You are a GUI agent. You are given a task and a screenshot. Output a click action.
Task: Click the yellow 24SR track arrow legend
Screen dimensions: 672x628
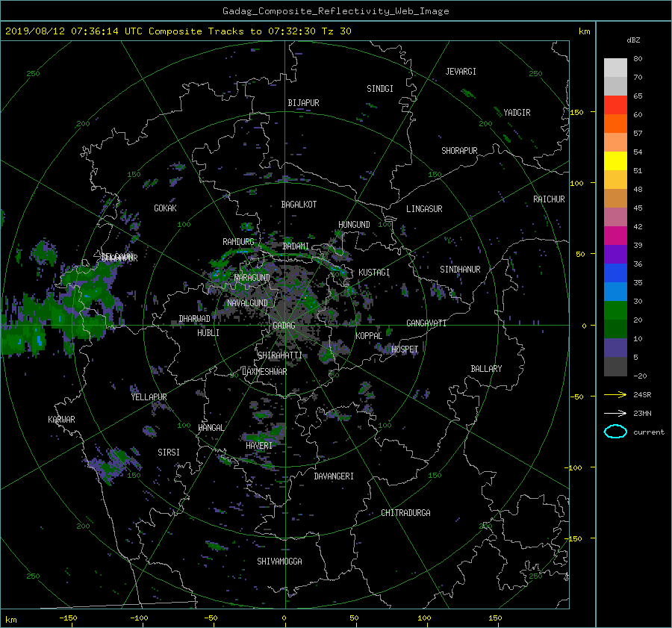615,394
